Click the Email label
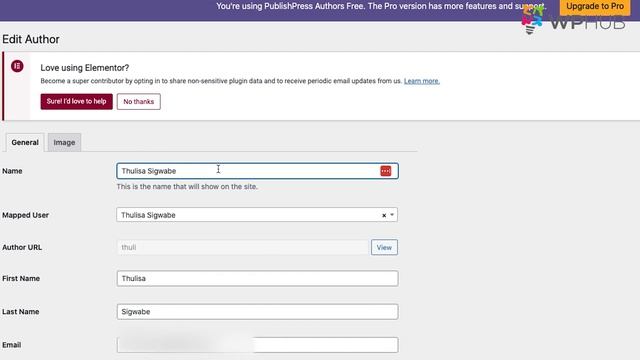The height and width of the screenshot is (360, 640). (11, 345)
